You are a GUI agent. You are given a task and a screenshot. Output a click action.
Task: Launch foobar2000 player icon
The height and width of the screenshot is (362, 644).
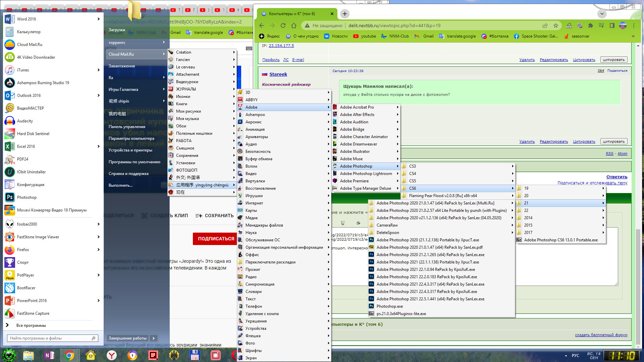pyautogui.click(x=10, y=224)
